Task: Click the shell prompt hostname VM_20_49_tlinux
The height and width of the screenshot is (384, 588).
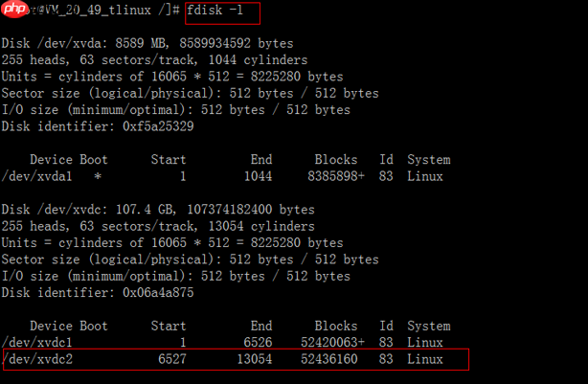Action: [x=99, y=11]
